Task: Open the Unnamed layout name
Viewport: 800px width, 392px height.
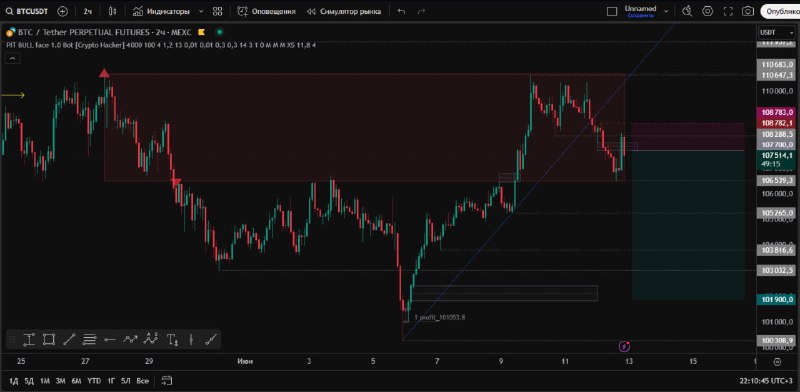Action: (640, 9)
